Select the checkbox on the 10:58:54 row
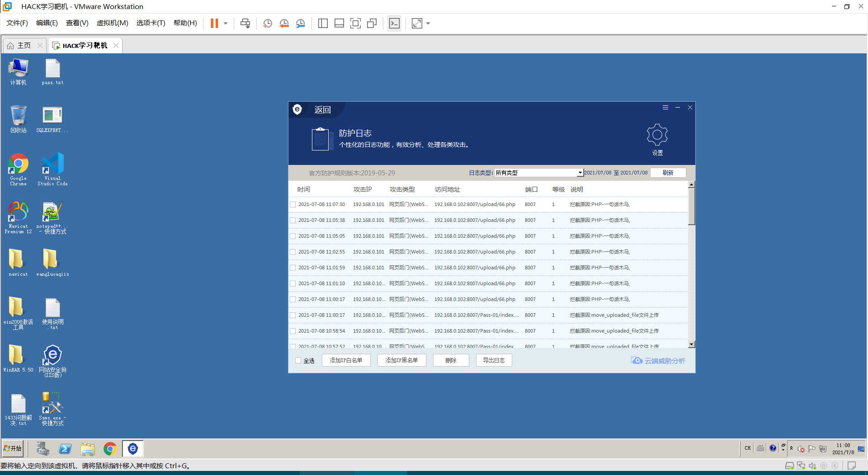 [x=292, y=331]
